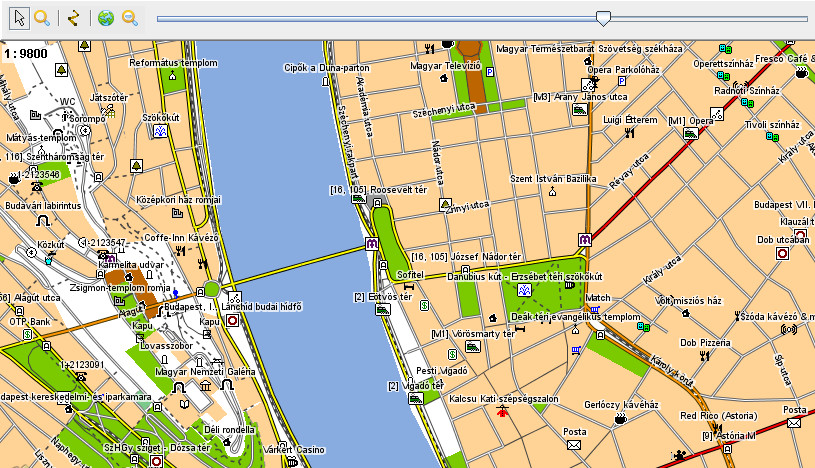The width and height of the screenshot is (815, 468).
Task: Select the Szent István Bazilika church marker
Action: (x=551, y=191)
